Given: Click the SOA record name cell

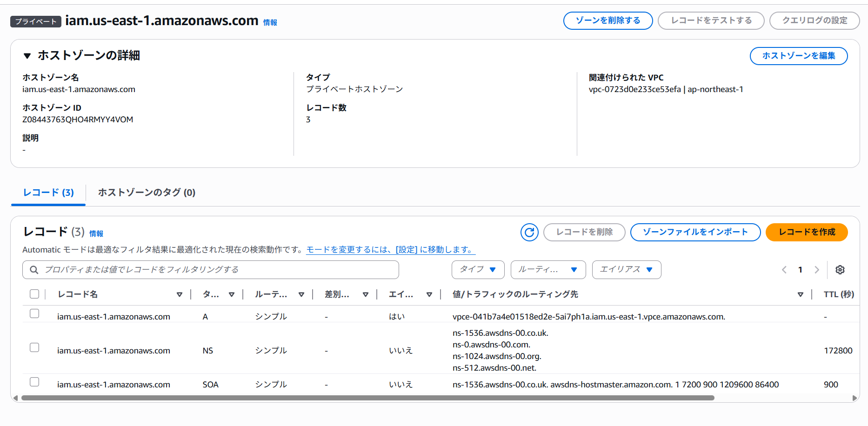Looking at the screenshot, I should [114, 385].
